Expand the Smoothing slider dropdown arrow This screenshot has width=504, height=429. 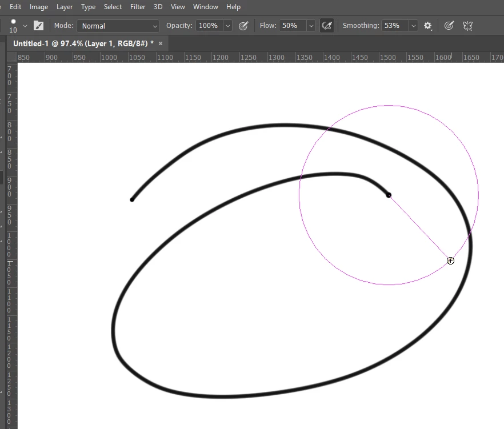pyautogui.click(x=414, y=26)
